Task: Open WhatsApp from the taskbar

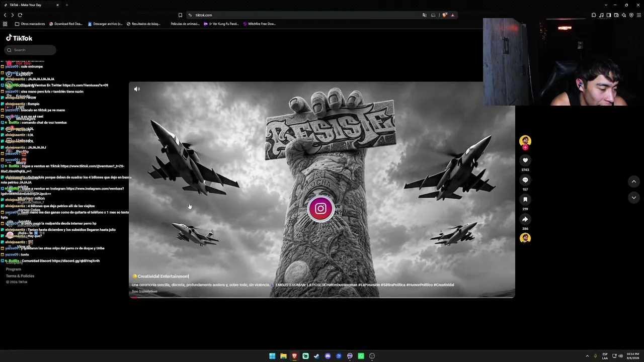Action: point(361,356)
